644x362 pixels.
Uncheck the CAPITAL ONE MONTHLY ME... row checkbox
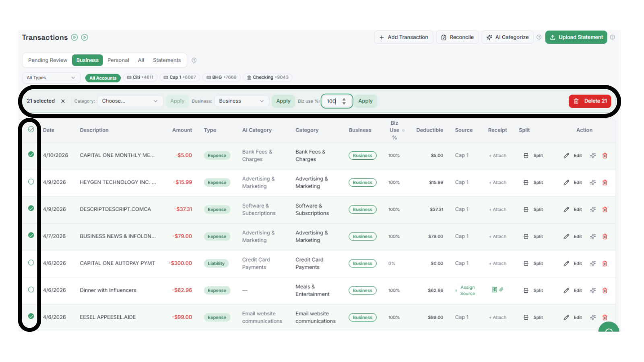[x=31, y=154]
